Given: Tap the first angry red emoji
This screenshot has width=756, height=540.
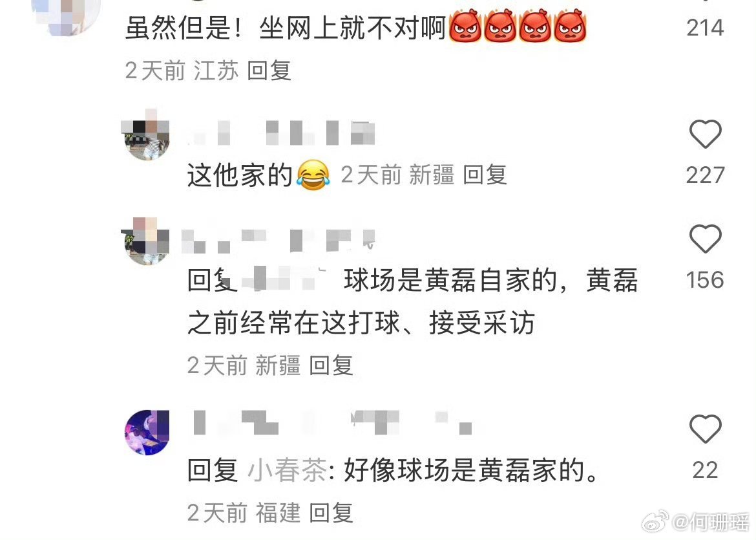Looking at the screenshot, I should click(465, 26).
